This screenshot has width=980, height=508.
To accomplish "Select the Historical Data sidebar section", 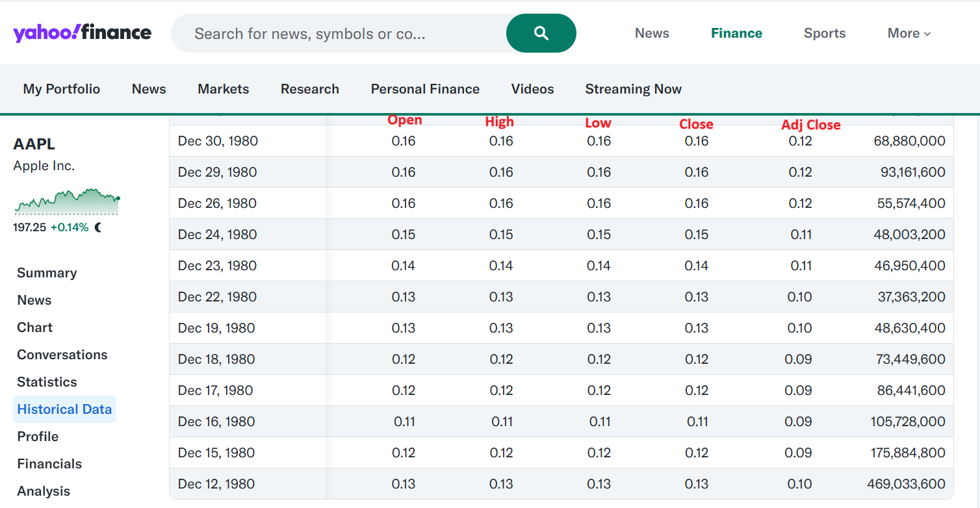I will (x=64, y=409).
